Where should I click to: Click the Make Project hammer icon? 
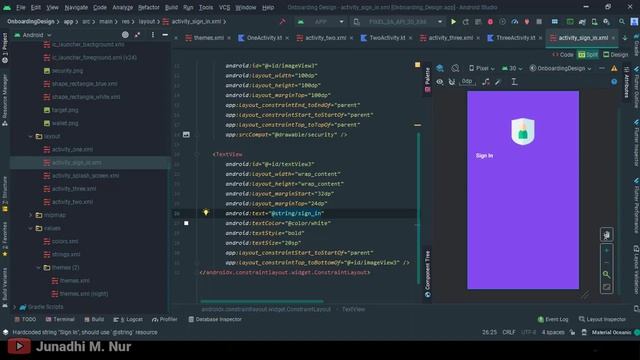(282, 22)
